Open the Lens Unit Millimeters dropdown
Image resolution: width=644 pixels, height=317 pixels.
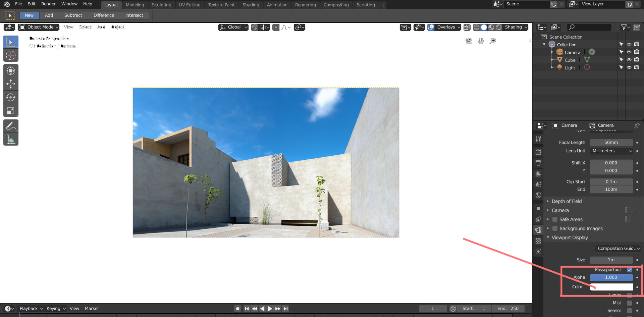[x=611, y=151]
